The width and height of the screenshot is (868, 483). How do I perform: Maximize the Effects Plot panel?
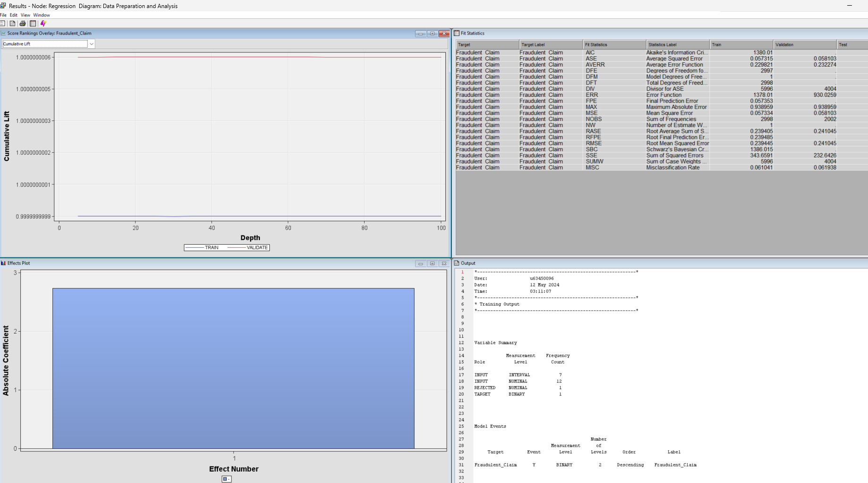tap(432, 263)
